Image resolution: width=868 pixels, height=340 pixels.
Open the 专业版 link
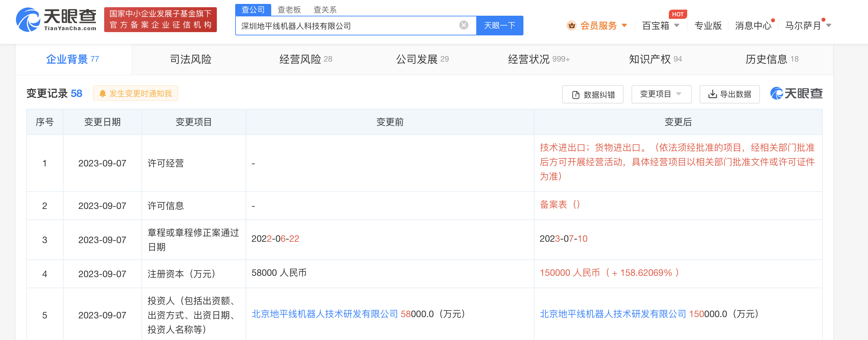click(x=708, y=26)
